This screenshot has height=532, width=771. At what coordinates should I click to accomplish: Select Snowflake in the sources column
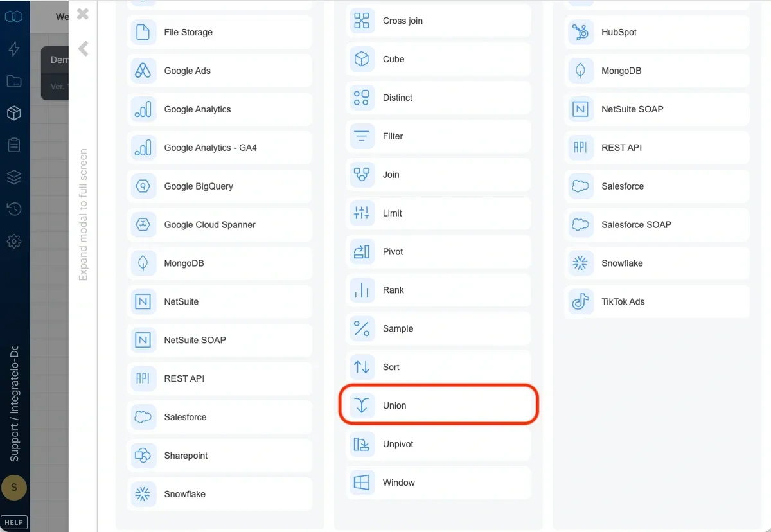[x=220, y=494]
